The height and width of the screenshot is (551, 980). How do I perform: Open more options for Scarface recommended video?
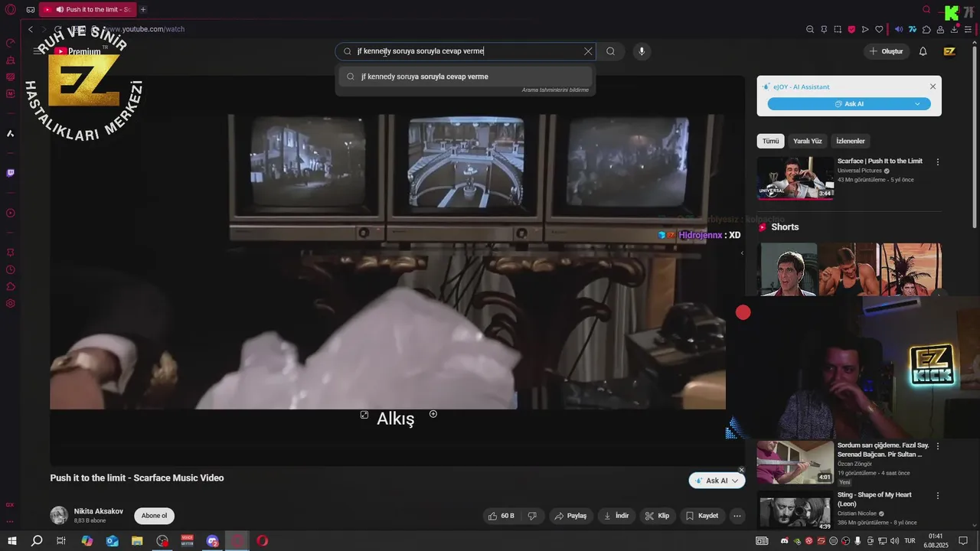point(938,162)
